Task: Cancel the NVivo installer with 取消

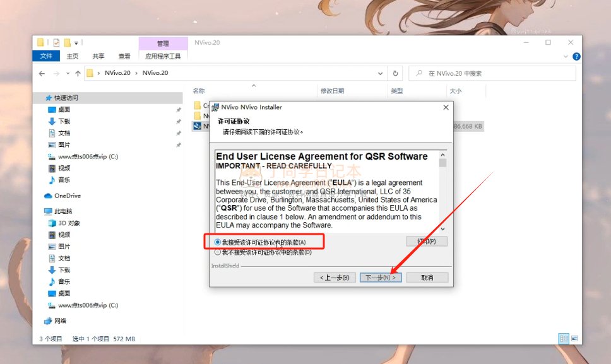Action: pos(427,277)
